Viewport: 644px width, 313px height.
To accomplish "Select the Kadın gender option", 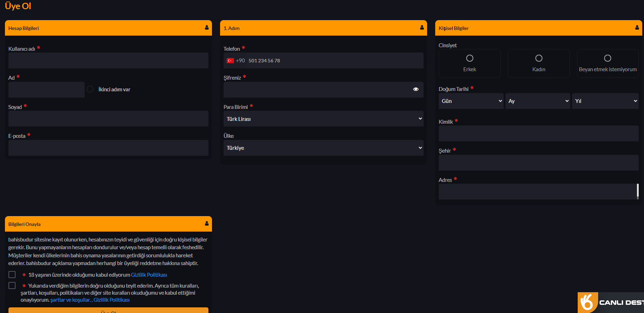I will pyautogui.click(x=539, y=59).
